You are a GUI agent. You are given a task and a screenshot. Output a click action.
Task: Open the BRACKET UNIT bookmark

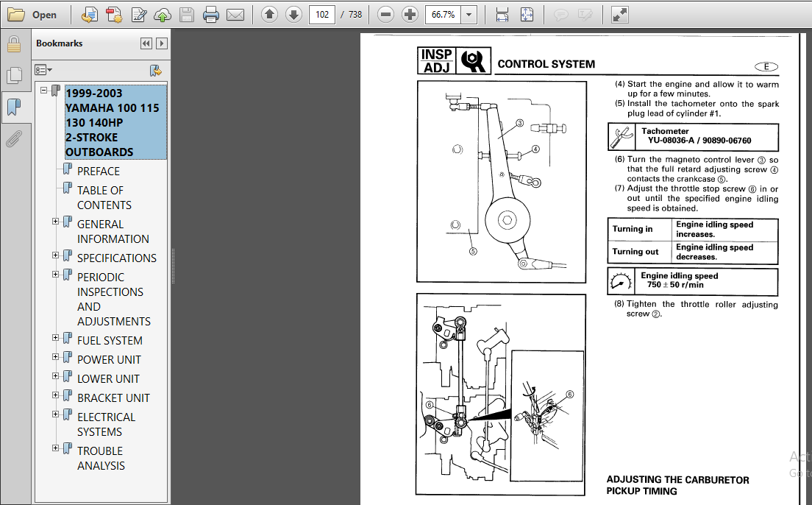[113, 398]
